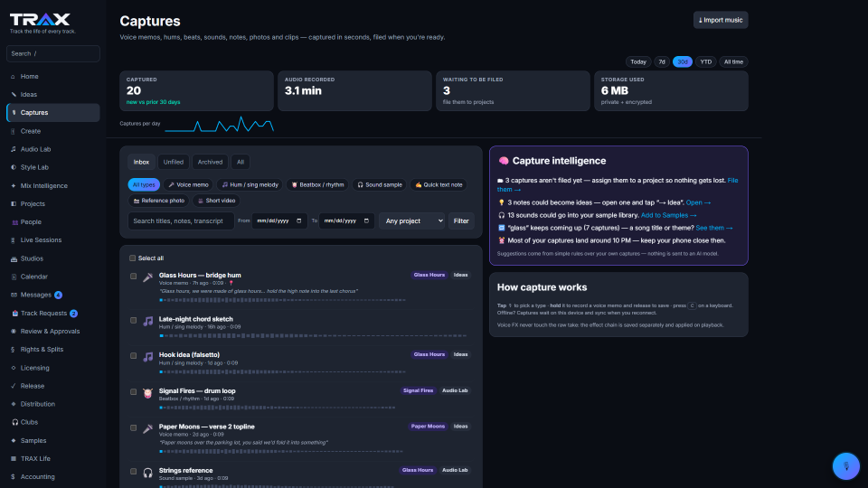This screenshot has height=488, width=868.
Task: Click the headphones icon of Strings reference
Action: (x=147, y=473)
